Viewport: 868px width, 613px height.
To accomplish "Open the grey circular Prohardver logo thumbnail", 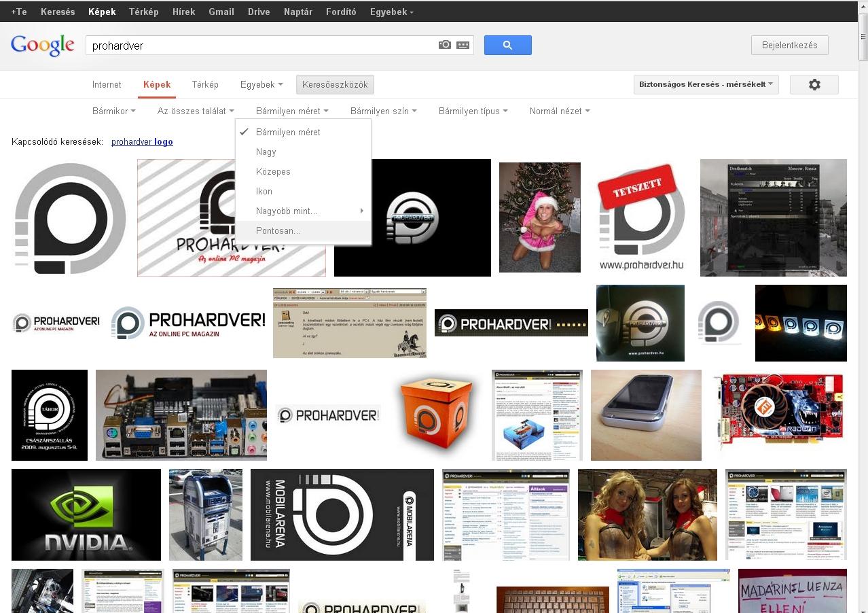I will pyautogui.click(x=70, y=217).
